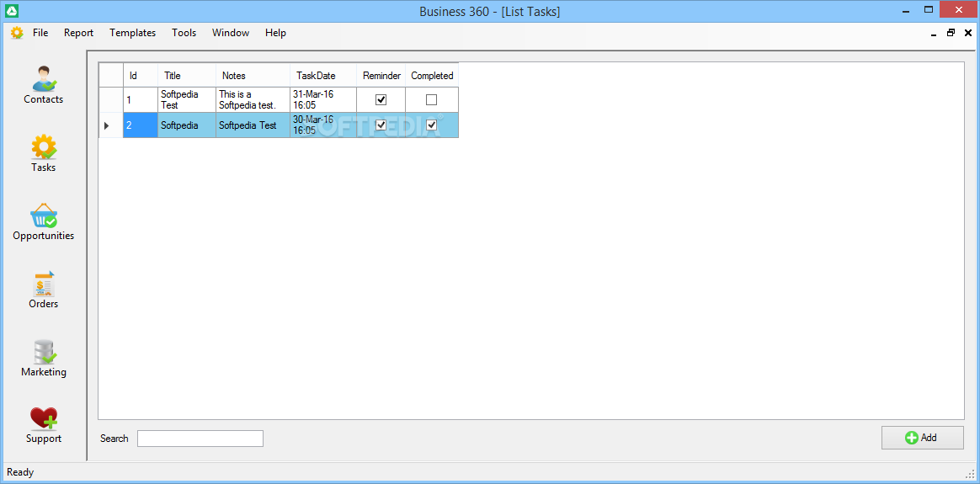Click the Business 360 title bar app icon
The height and width of the screenshot is (484, 980).
pos(12,11)
